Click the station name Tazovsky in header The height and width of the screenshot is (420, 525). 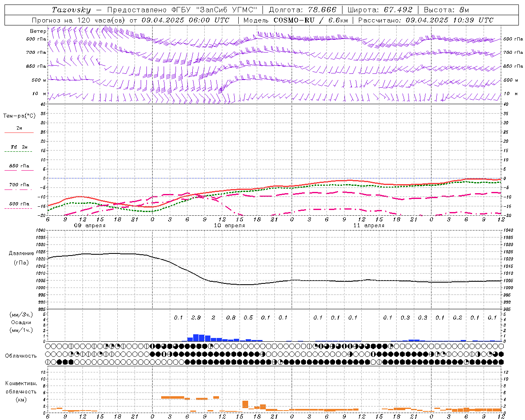pyautogui.click(x=71, y=10)
